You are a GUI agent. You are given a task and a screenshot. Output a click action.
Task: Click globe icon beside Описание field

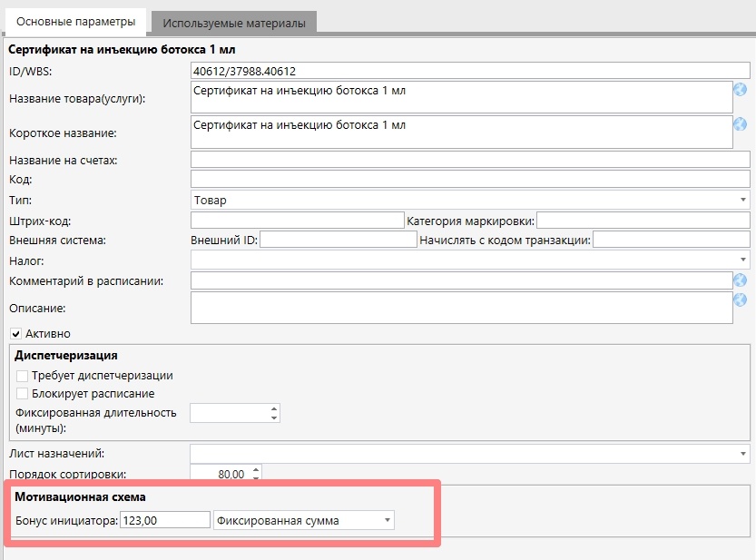(740, 300)
